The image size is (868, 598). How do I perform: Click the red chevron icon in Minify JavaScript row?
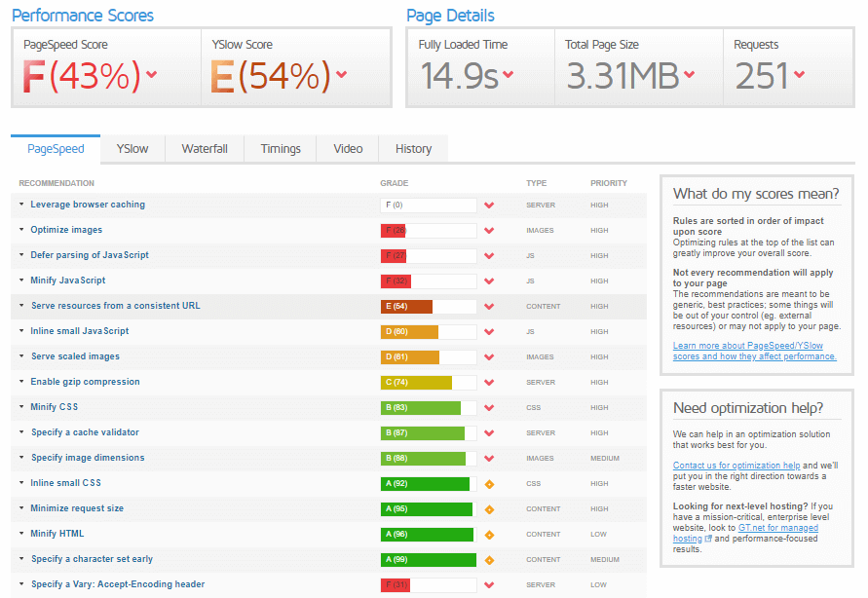click(x=489, y=281)
